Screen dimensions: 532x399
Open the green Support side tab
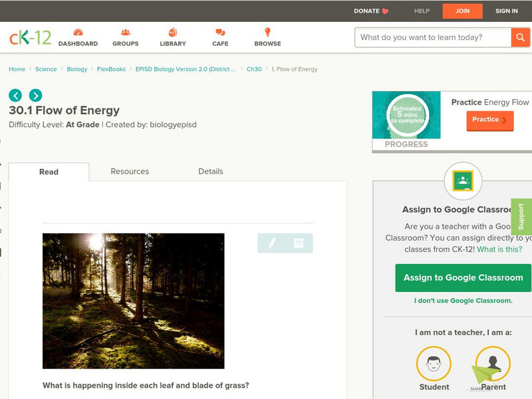(x=521, y=217)
